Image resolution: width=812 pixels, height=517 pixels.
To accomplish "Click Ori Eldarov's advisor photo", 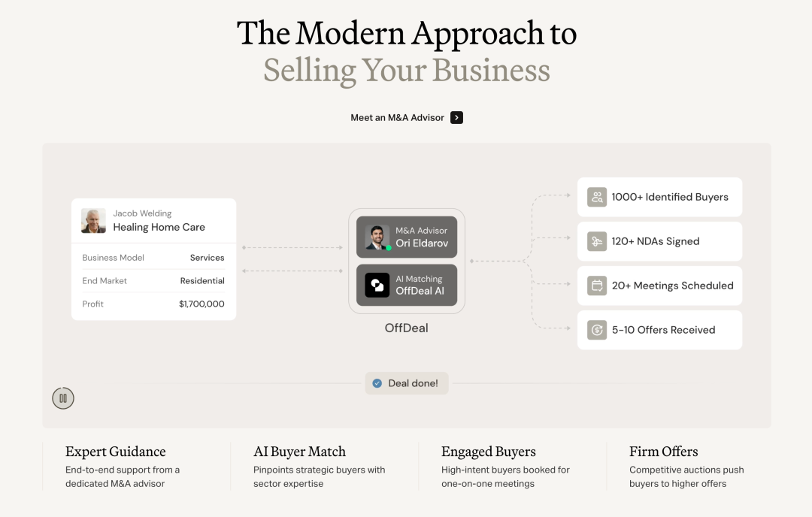I will (377, 237).
